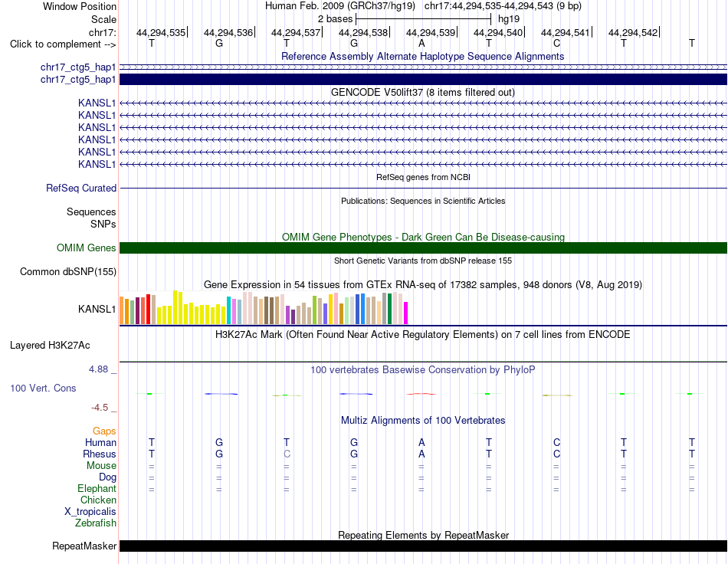Click the Human row label in Multiz
This screenshot has height=564, width=728.
(x=100, y=443)
